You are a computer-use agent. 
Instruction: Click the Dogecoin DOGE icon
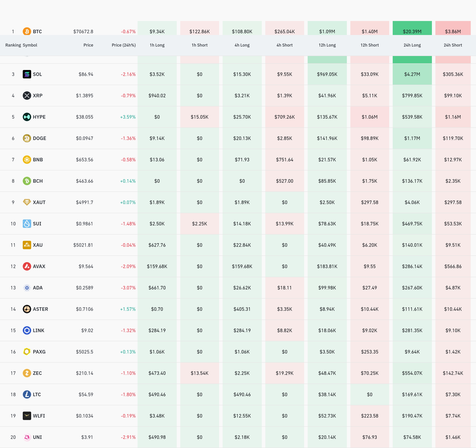pos(27,138)
